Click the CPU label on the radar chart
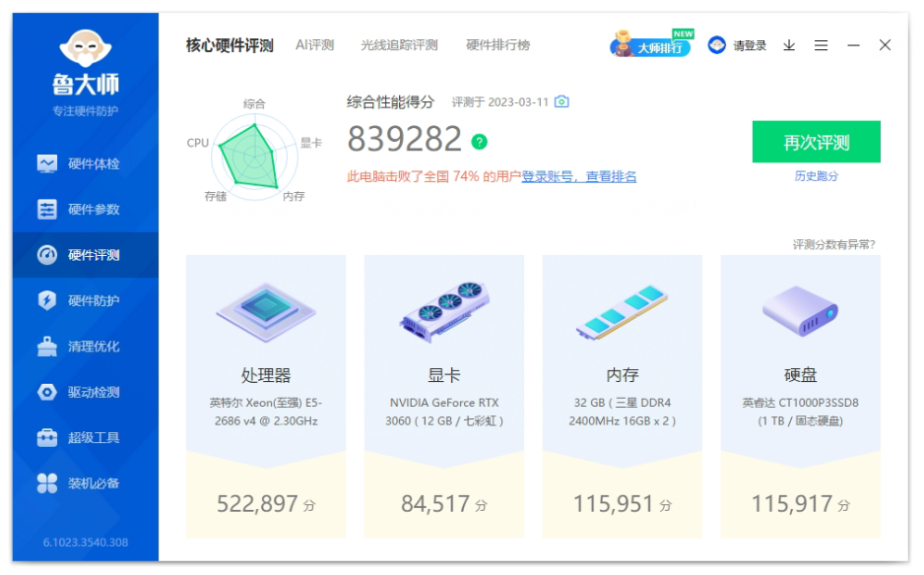 pyautogui.click(x=198, y=143)
